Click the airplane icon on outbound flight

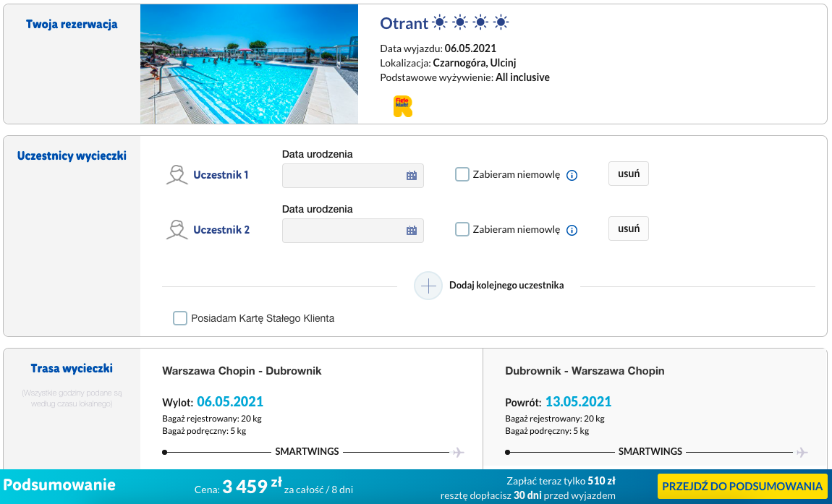coord(458,453)
